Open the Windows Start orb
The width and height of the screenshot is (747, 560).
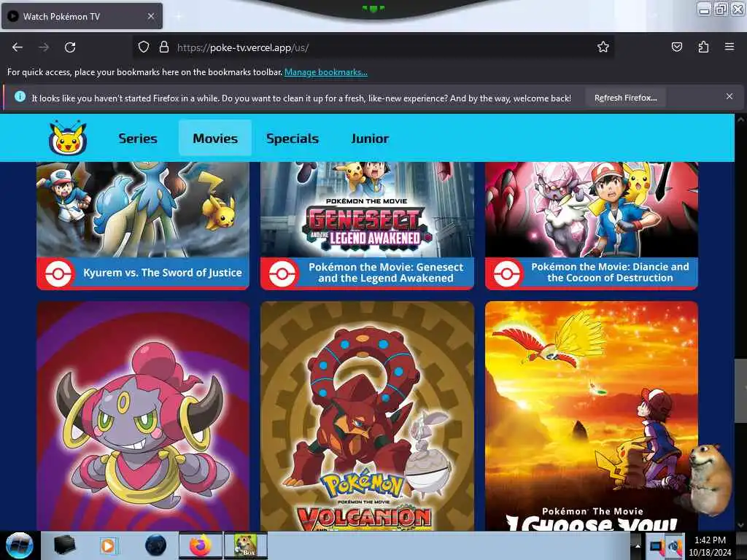pos(19,545)
